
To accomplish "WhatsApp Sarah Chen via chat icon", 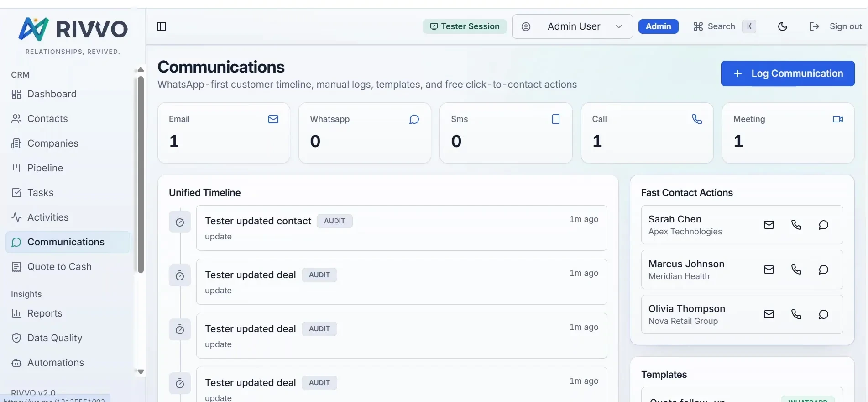I will 823,225.
